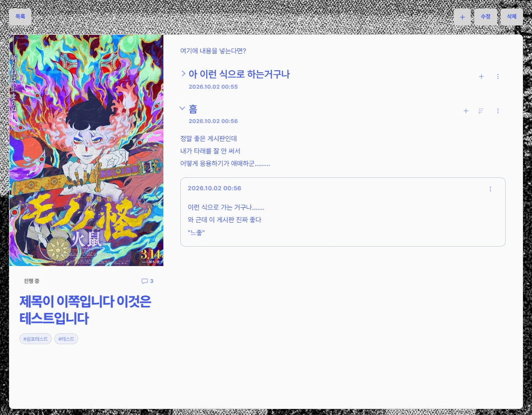Click the sort icon in the '흠' thread row
Screen dimensions: 532x415
click(481, 111)
